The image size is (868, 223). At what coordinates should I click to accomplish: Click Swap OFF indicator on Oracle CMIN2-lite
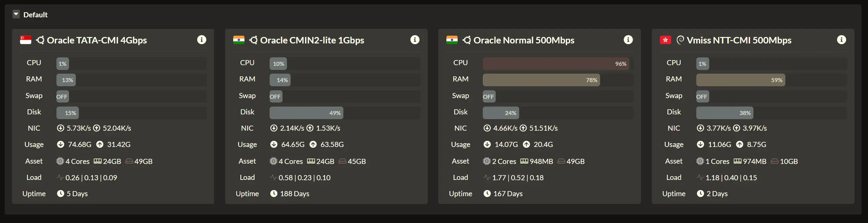pos(276,96)
